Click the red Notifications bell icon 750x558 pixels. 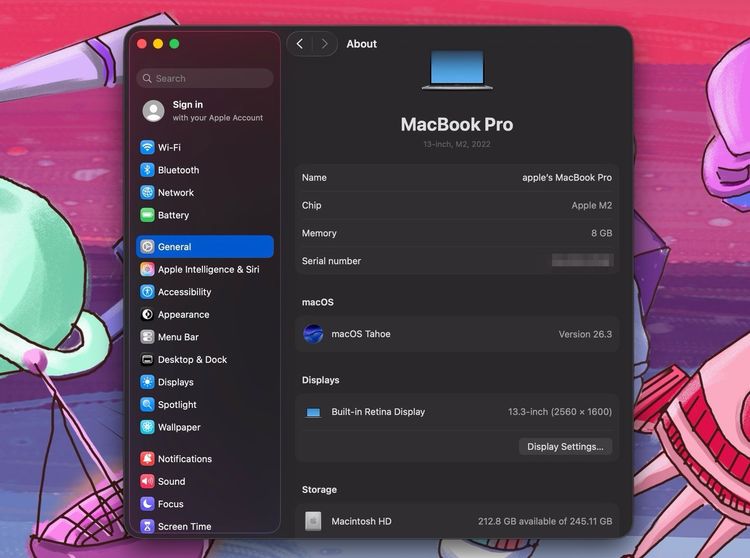click(x=147, y=459)
